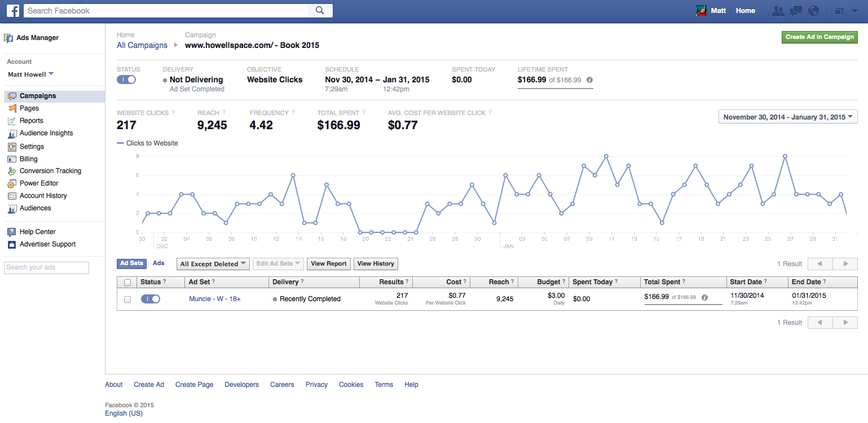Click Website Clicks help question mark
The height and width of the screenshot is (423, 868).
(173, 113)
